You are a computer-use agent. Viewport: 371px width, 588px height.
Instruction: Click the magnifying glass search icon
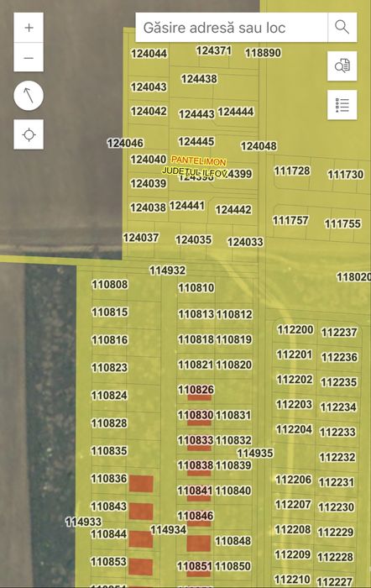point(342,28)
